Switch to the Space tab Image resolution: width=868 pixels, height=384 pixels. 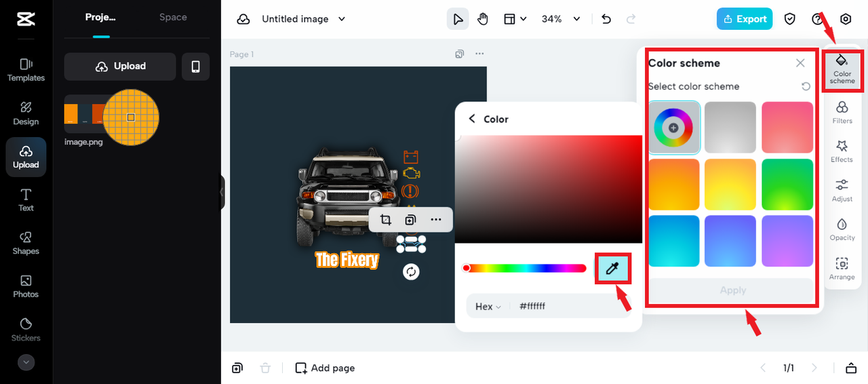(173, 18)
